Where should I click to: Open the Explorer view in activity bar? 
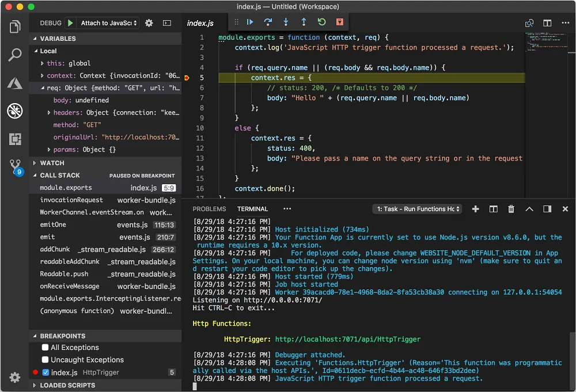pos(15,27)
